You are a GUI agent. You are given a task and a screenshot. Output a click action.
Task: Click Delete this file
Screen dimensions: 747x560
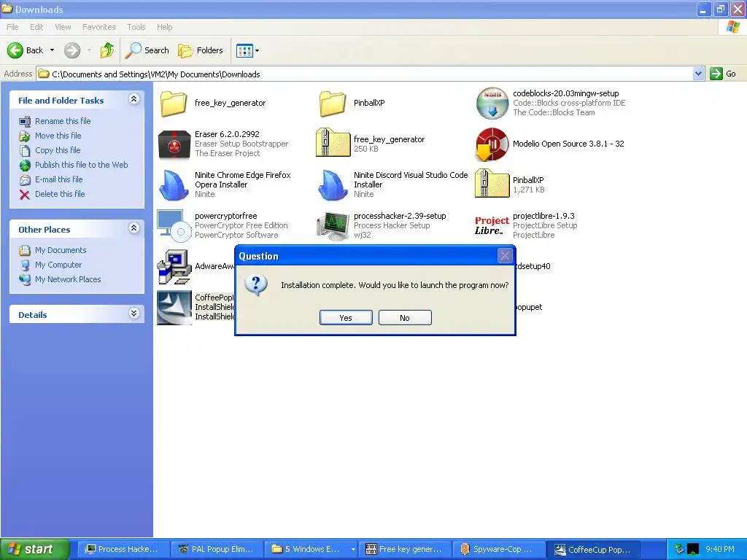(x=60, y=194)
